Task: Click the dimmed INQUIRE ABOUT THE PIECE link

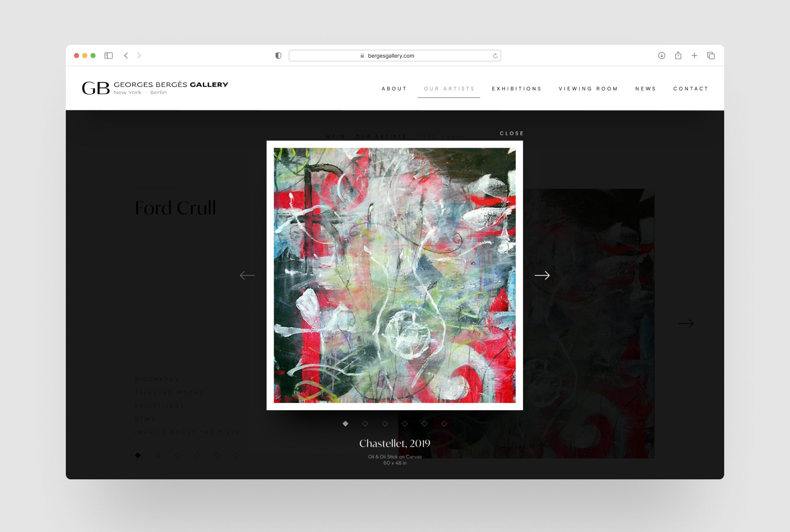Action: pos(187,432)
